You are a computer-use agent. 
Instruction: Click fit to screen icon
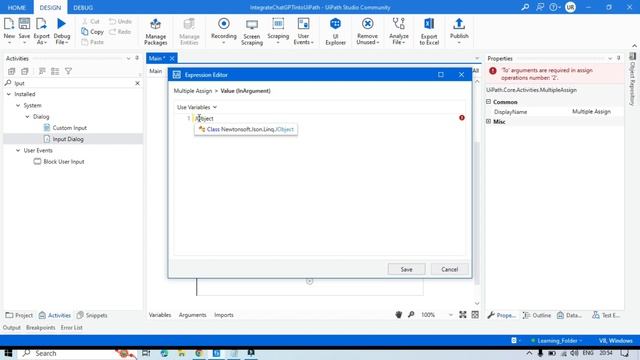click(x=462, y=315)
